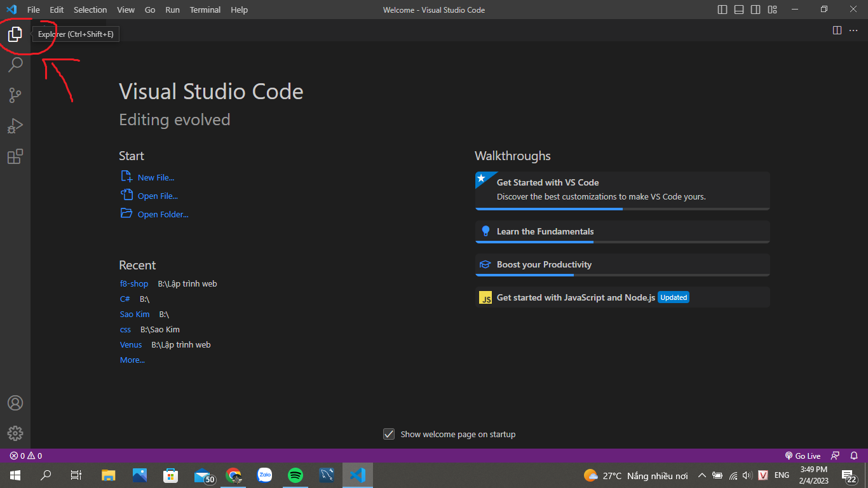Open Google Chrome from the taskbar
The height and width of the screenshot is (488, 868).
click(234, 475)
